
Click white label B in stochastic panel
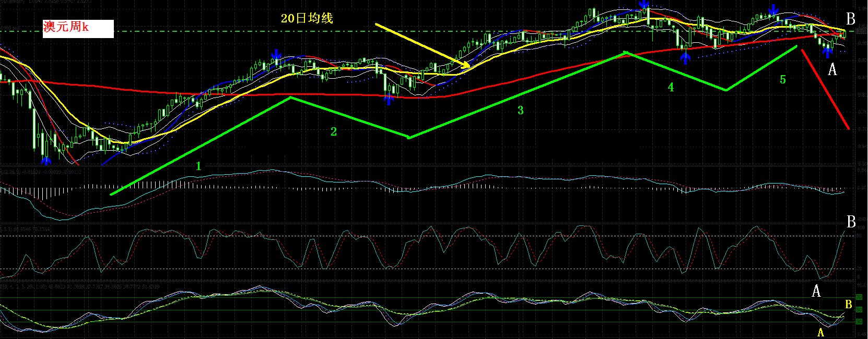click(851, 222)
